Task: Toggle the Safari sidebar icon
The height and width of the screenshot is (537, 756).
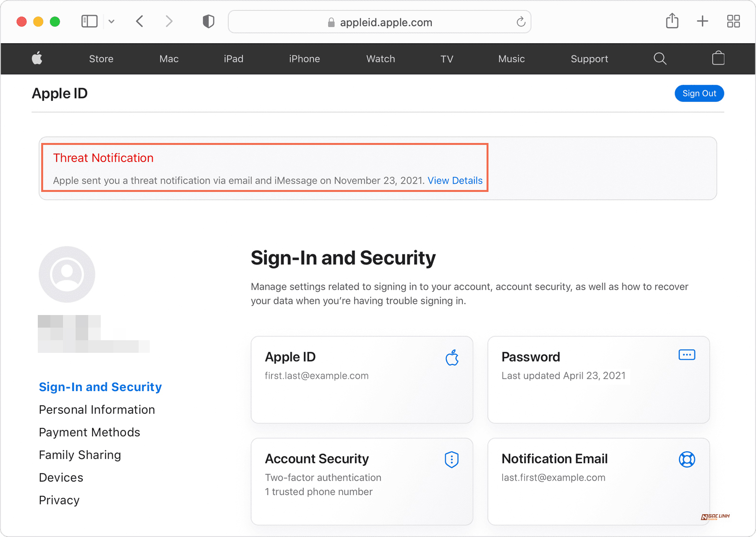Action: point(89,21)
